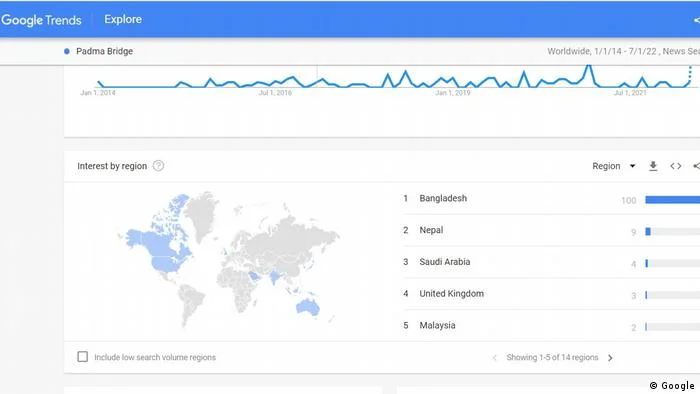Click the Padma Bridge blue color dot
Viewport: 700px width, 394px height.
point(67,51)
